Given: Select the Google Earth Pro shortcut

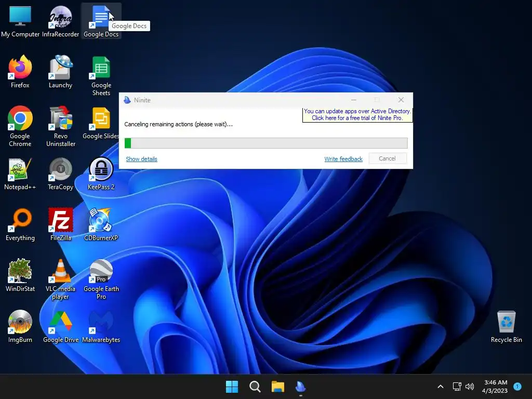Looking at the screenshot, I should pyautogui.click(x=101, y=280).
